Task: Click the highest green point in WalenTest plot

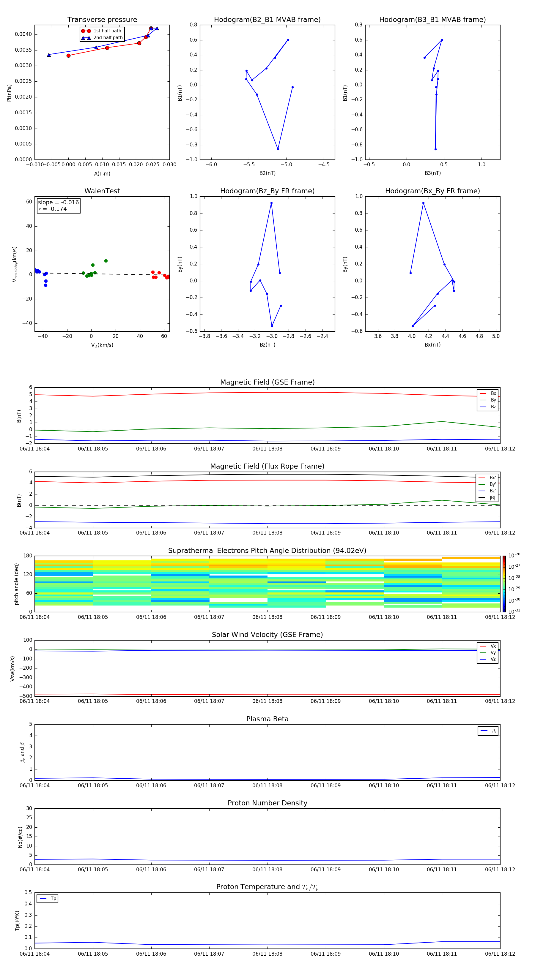Action: pyautogui.click(x=106, y=261)
